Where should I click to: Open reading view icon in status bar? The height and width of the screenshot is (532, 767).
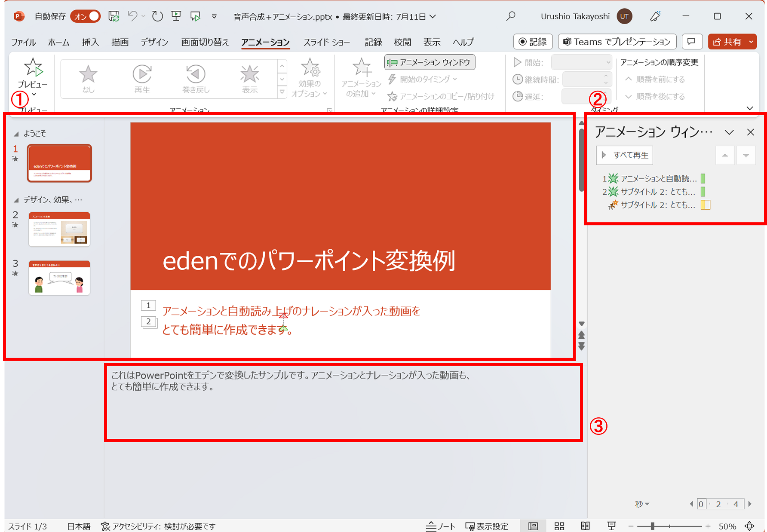pos(585,526)
